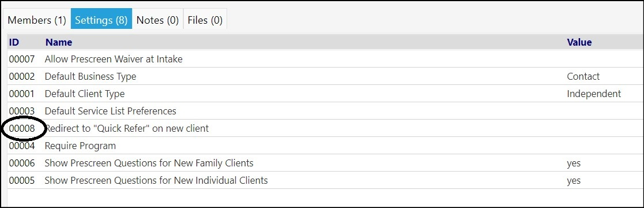Click the Independent value for Default Client Type
The height and width of the screenshot is (208, 644).
(x=594, y=94)
